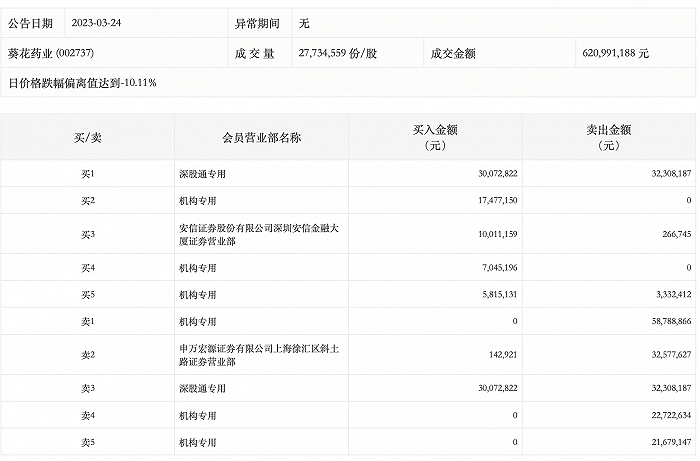Click the 葵花药业 (002737) stock name
Viewport: 700px width, 461px height.
tap(50, 52)
